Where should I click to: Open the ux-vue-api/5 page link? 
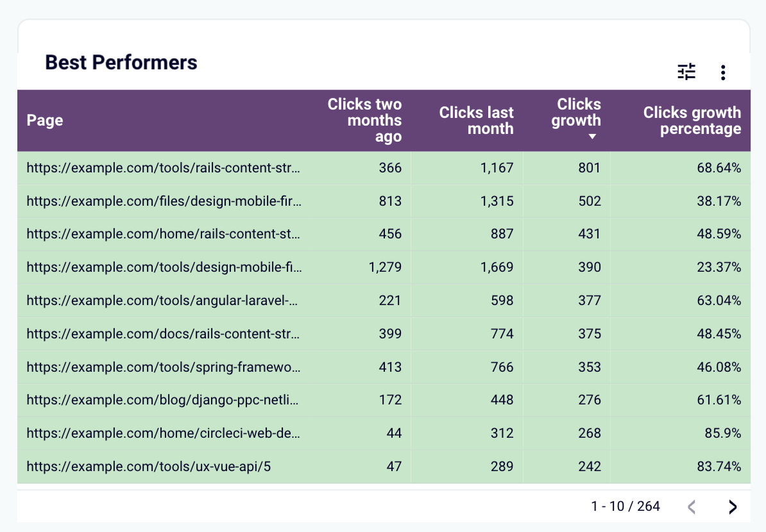145,467
